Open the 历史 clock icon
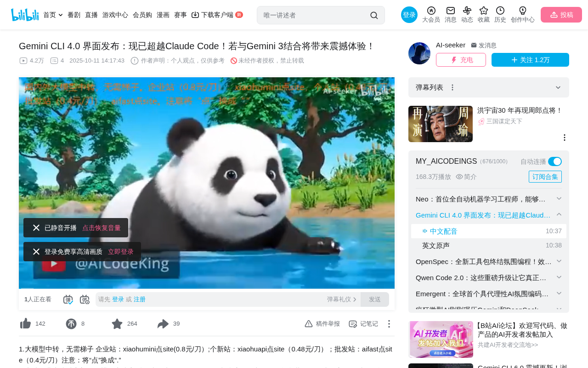Viewport: 588px width, 368px height. click(500, 11)
